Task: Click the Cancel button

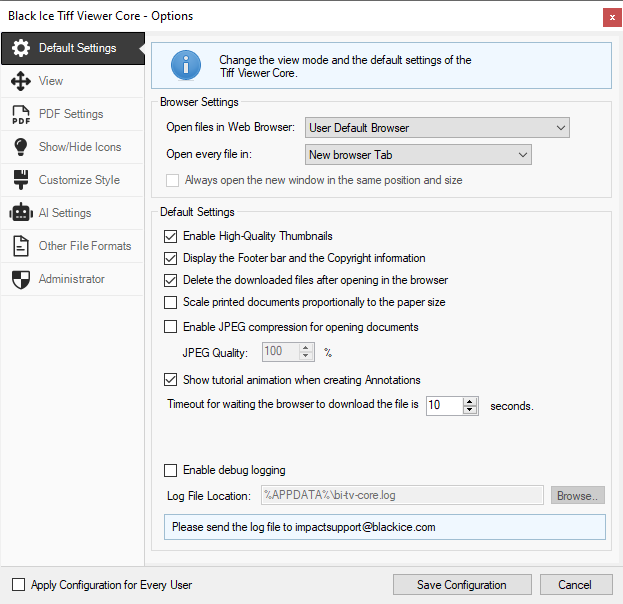Action: point(575,585)
